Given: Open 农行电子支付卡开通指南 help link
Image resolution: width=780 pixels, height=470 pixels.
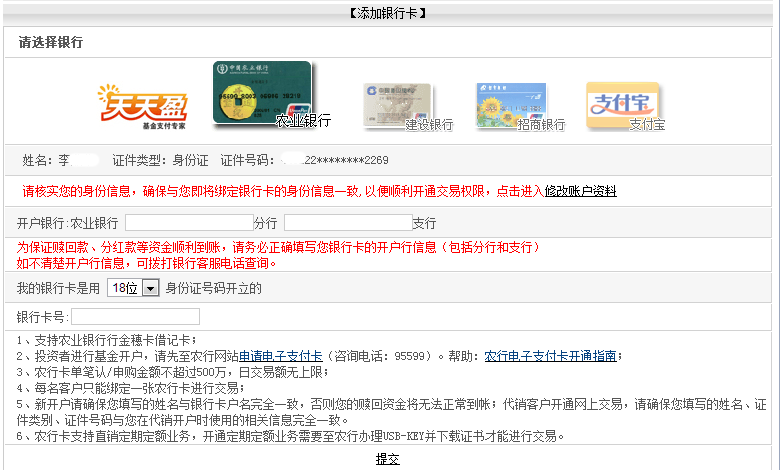Looking at the screenshot, I should pyautogui.click(x=550, y=355).
